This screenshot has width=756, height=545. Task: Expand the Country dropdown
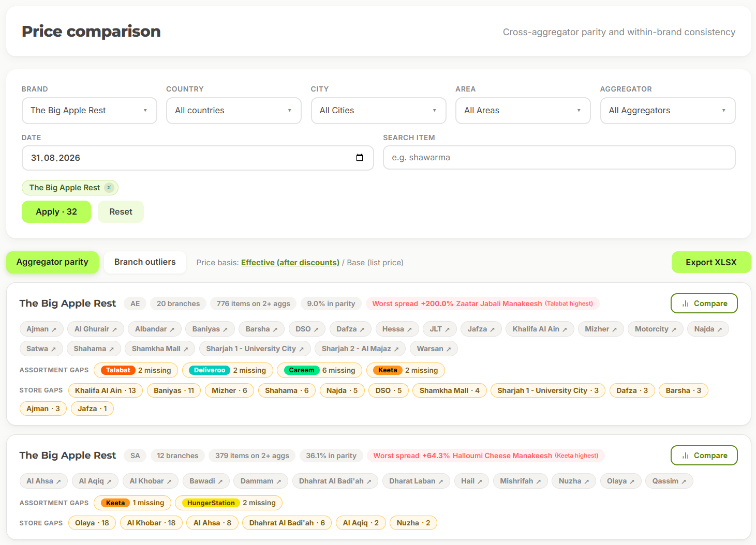pos(234,111)
